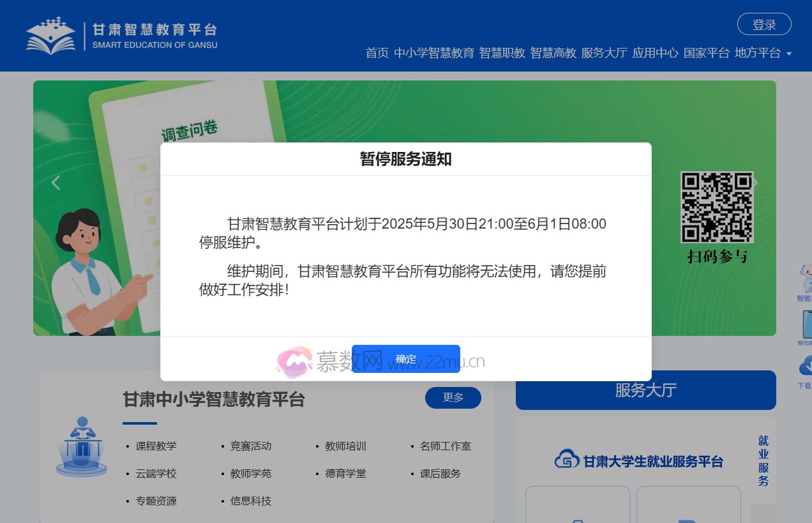The width and height of the screenshot is (812, 523).
Task: Open 应用中心 from the navigation menu
Action: pyautogui.click(x=656, y=54)
